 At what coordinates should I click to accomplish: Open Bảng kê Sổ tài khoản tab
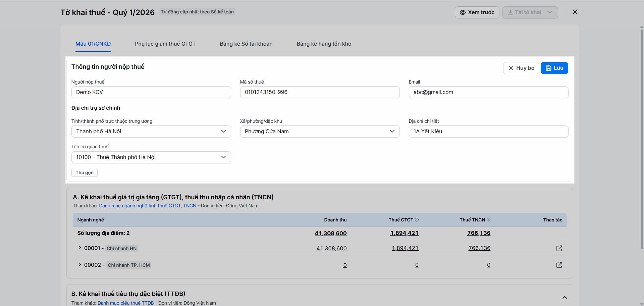[x=246, y=44]
